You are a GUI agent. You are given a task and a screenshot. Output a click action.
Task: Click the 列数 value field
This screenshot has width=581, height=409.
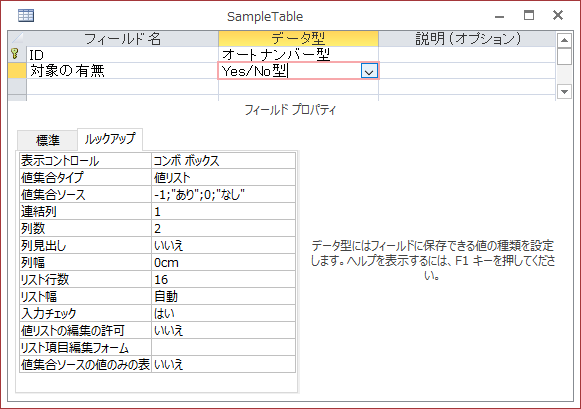(223, 229)
